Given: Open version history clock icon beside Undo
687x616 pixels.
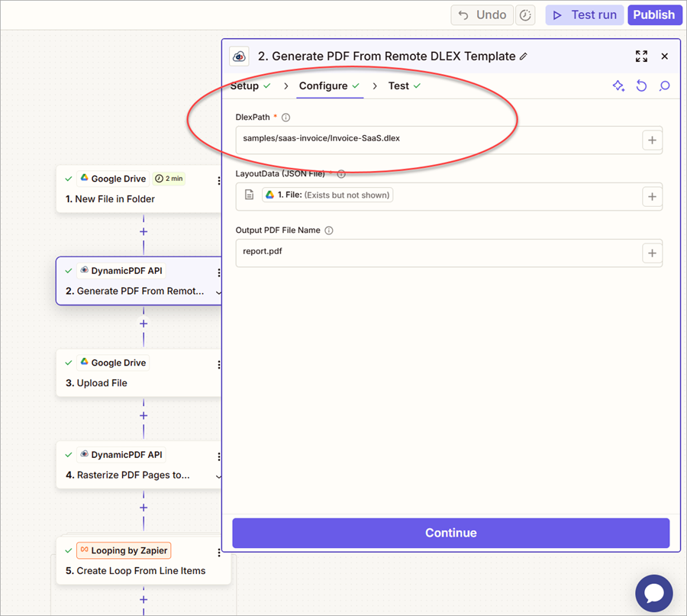Looking at the screenshot, I should (x=525, y=15).
